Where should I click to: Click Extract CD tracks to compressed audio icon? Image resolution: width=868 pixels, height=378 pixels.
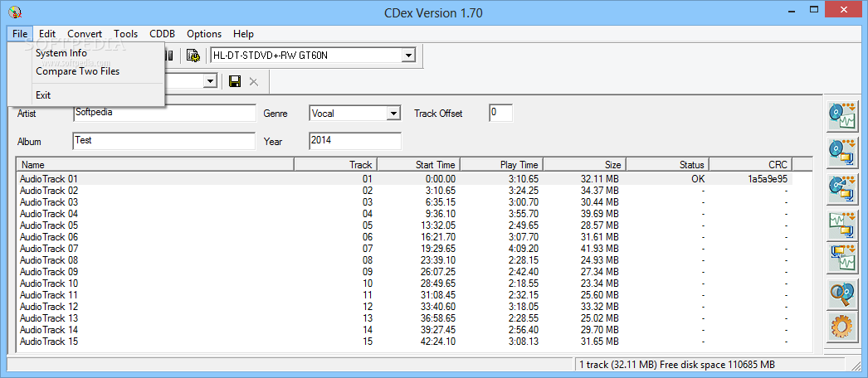coord(842,153)
